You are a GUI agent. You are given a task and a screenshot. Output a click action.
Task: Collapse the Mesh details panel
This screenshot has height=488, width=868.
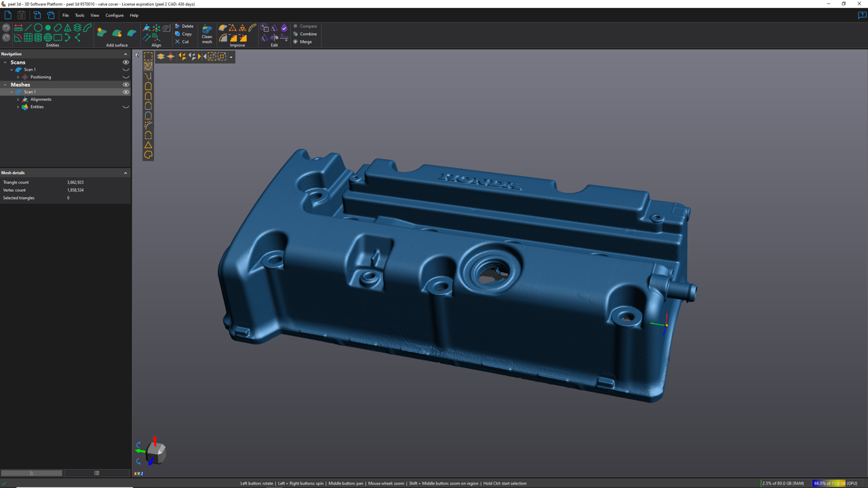125,173
